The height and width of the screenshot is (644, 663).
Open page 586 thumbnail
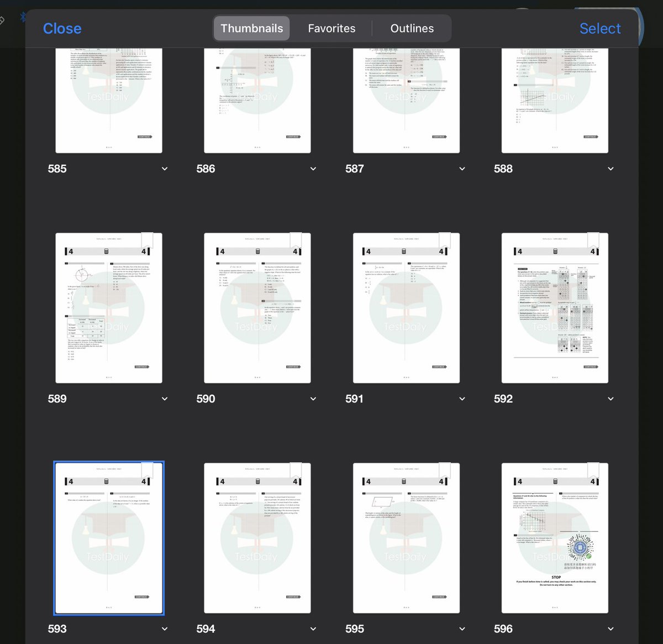pos(257,101)
